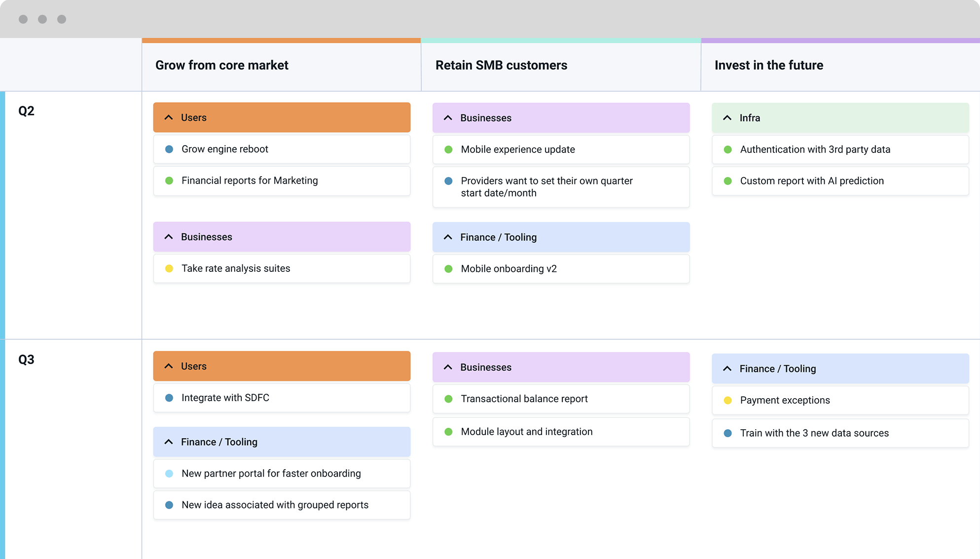Select the Grow from core market column header
Image resolution: width=980 pixels, height=559 pixels.
click(x=222, y=65)
